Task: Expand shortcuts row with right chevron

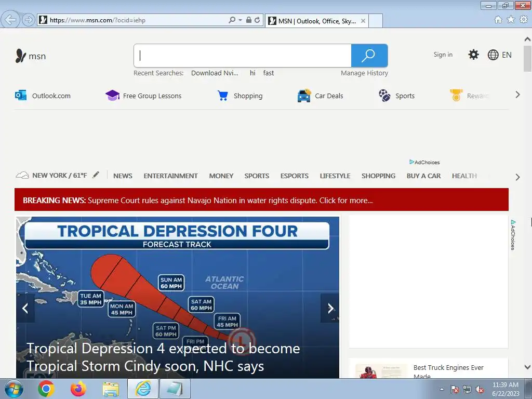Action: 517,95
